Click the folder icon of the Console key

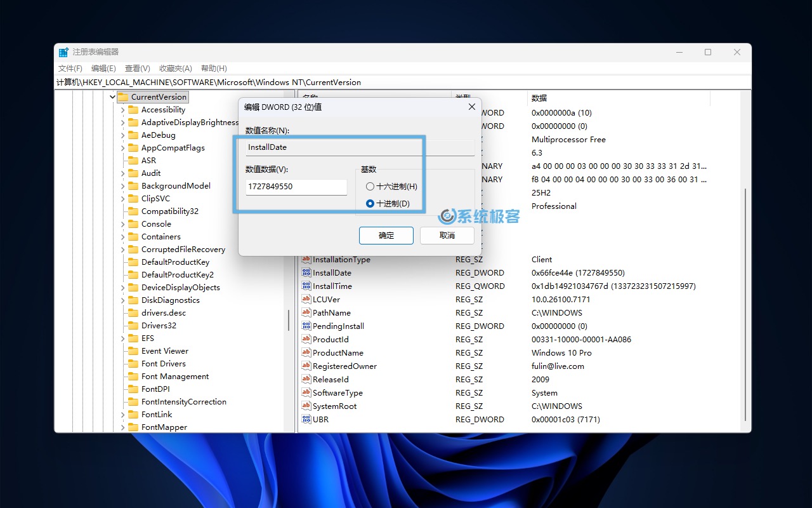(133, 224)
